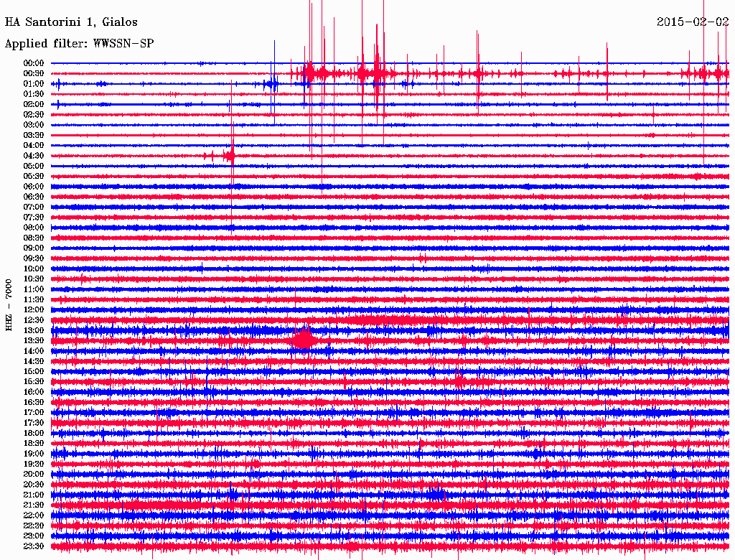
Task: Select the 18:00 time label
Action: tap(34, 433)
